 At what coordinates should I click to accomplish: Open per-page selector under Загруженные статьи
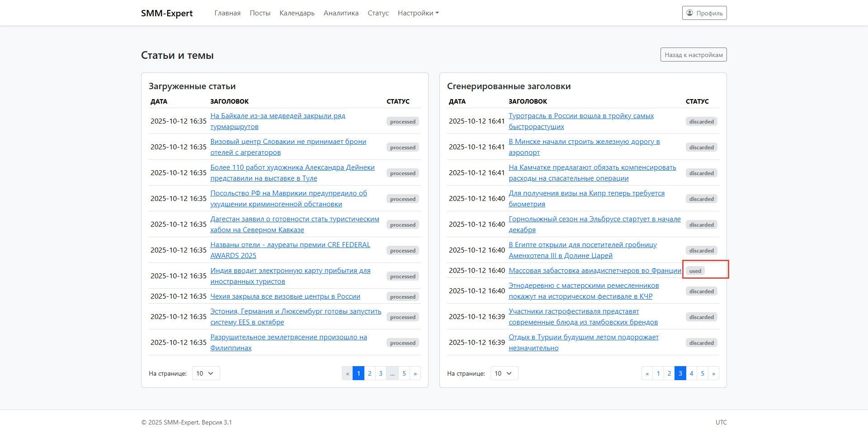click(206, 373)
